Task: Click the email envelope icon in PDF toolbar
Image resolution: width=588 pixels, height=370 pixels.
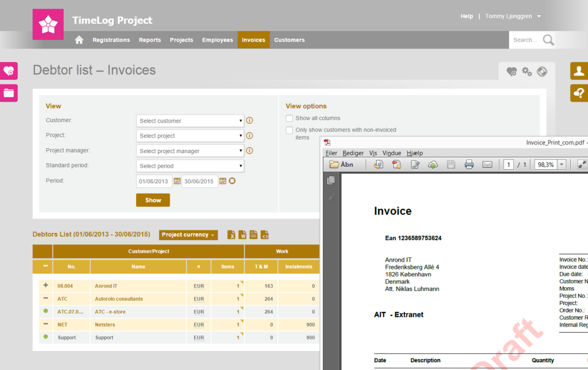Action: [488, 164]
